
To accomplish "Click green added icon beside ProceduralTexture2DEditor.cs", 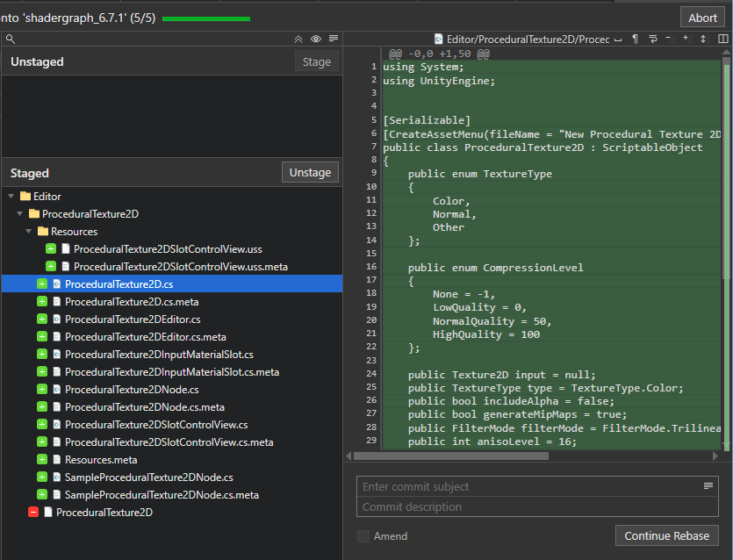I will [x=42, y=319].
